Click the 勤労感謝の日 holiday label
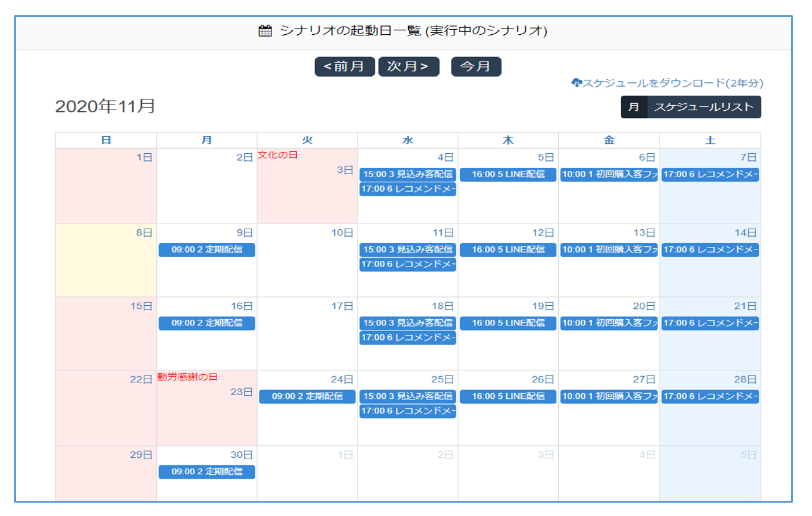The width and height of the screenshot is (812, 516). pos(187,377)
